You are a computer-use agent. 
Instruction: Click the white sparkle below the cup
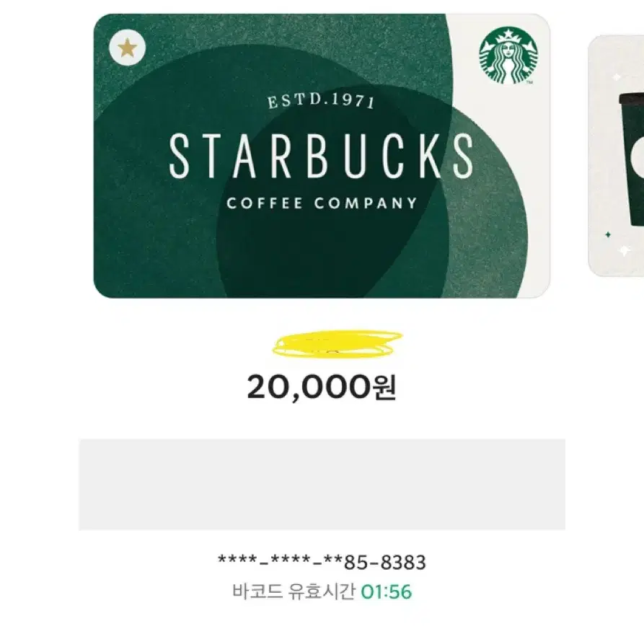(x=625, y=250)
